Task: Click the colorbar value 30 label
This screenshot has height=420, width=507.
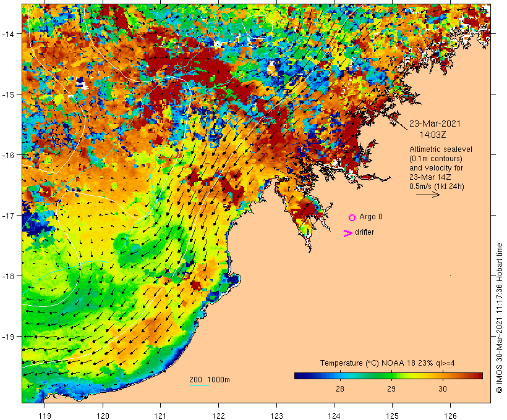Action: [443, 388]
